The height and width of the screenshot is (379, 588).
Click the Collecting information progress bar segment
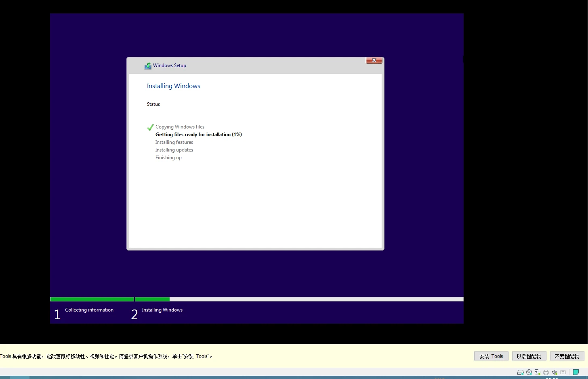(92, 299)
